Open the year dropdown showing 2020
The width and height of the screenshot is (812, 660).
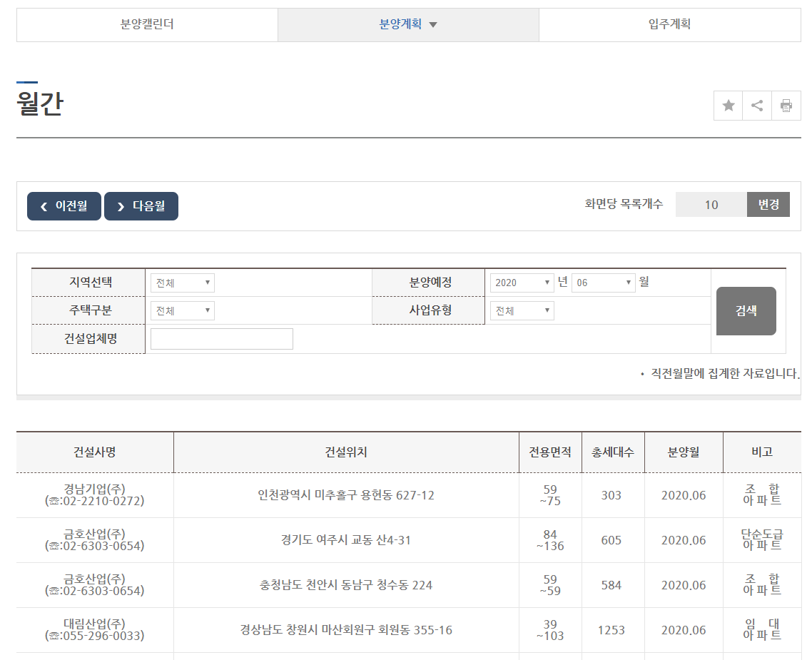[522, 283]
